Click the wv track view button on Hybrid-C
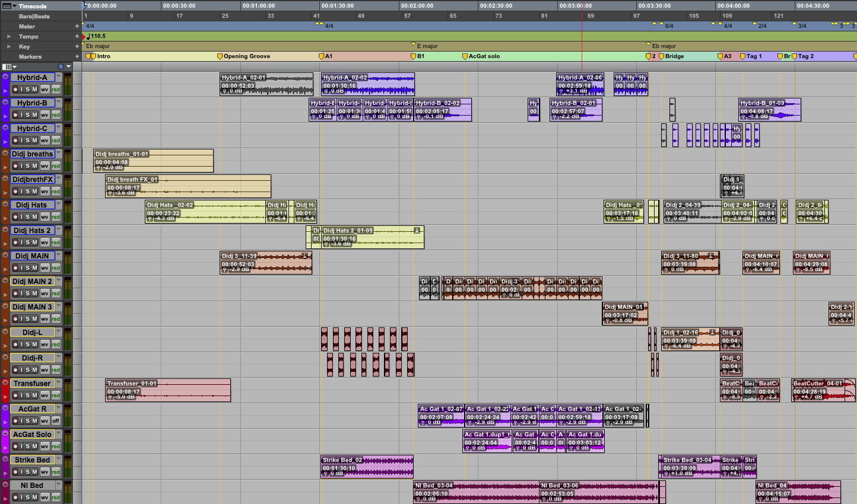857x504 pixels. pyautogui.click(x=45, y=141)
